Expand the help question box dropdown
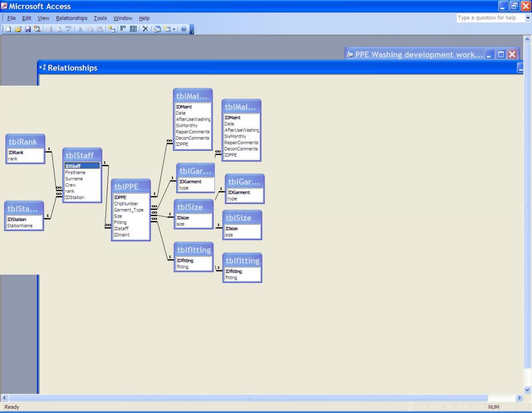Image resolution: width=532 pixels, height=413 pixels. click(528, 18)
